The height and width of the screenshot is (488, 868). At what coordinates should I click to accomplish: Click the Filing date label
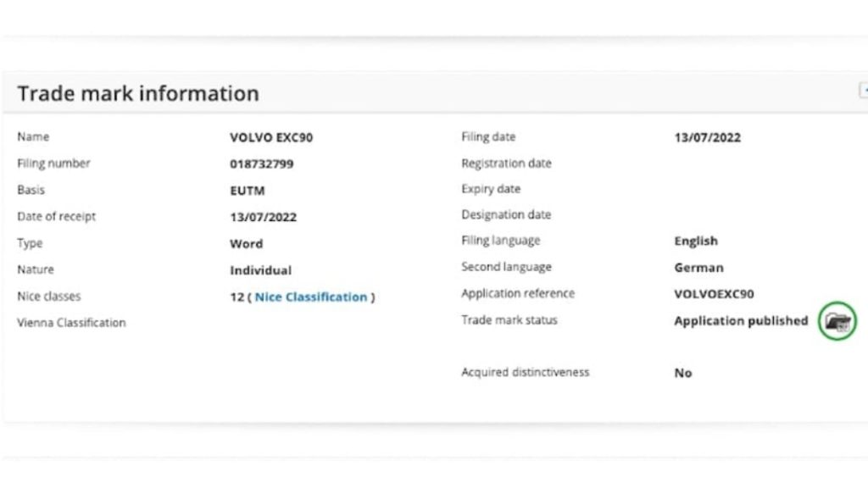[488, 137]
